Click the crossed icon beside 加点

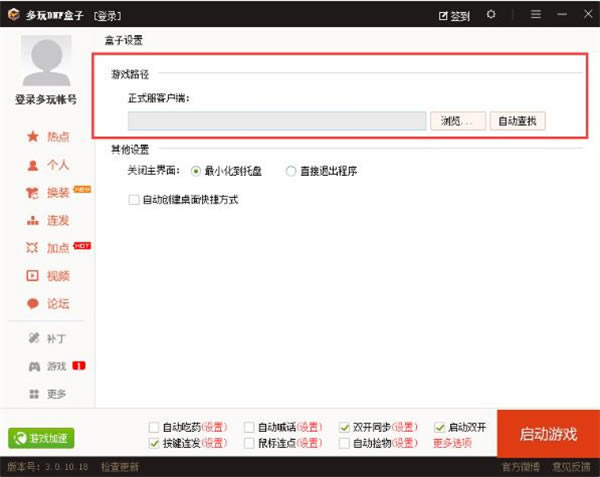click(32, 248)
